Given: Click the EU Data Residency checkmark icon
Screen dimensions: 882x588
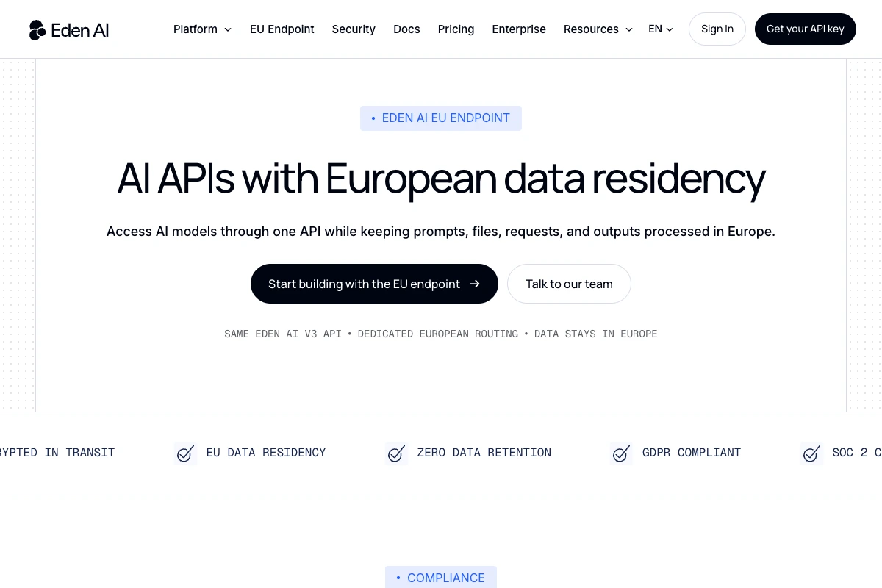Looking at the screenshot, I should pyautogui.click(x=185, y=453).
